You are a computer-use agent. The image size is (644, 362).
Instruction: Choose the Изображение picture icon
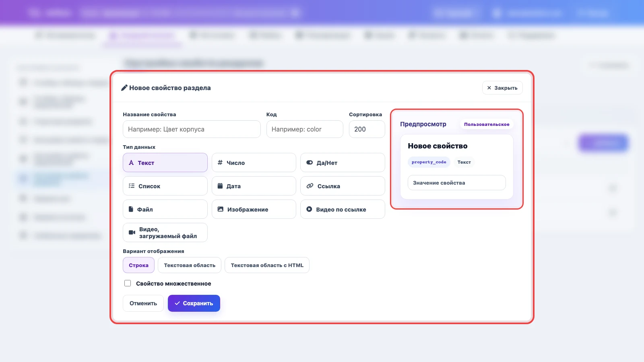[221, 209]
